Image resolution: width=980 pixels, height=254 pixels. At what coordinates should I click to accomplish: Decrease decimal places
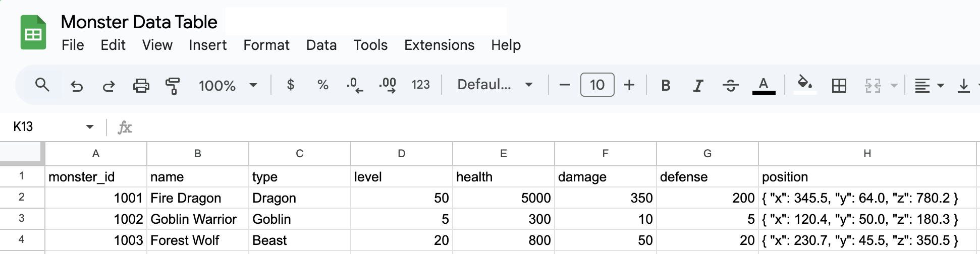click(x=355, y=85)
